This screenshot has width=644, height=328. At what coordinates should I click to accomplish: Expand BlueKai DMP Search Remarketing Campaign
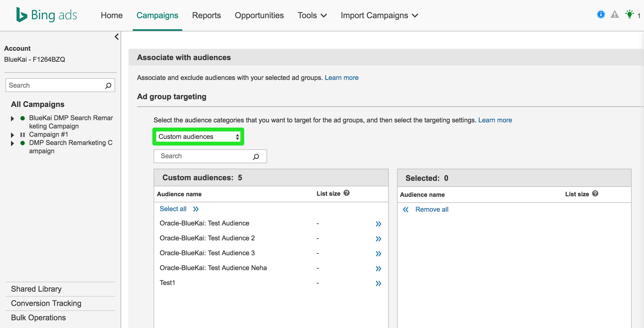(x=12, y=119)
